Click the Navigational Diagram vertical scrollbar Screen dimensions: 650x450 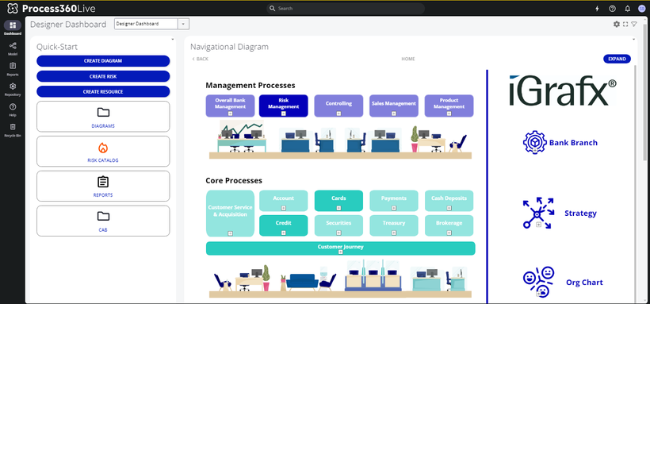tap(635, 182)
